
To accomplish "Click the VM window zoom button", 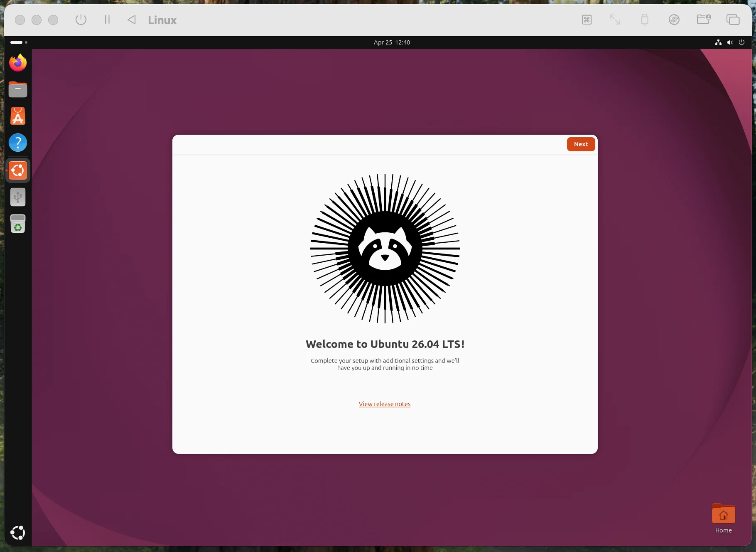I will click(53, 20).
